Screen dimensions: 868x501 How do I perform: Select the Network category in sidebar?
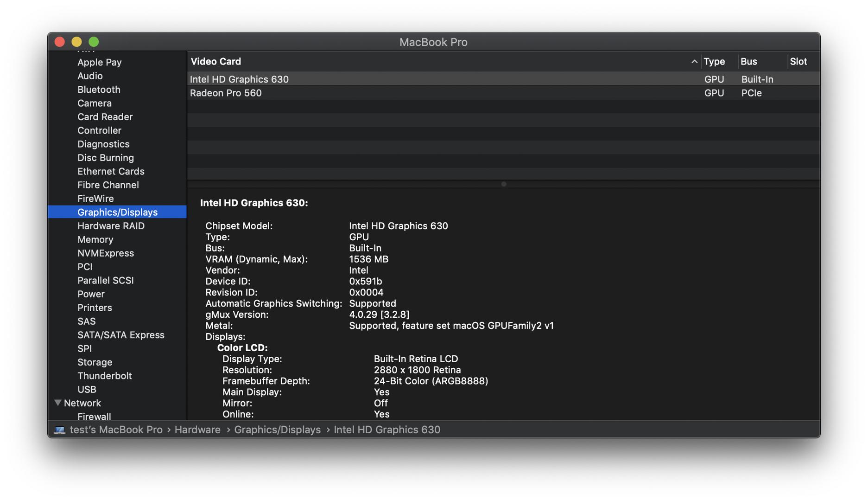pos(82,403)
